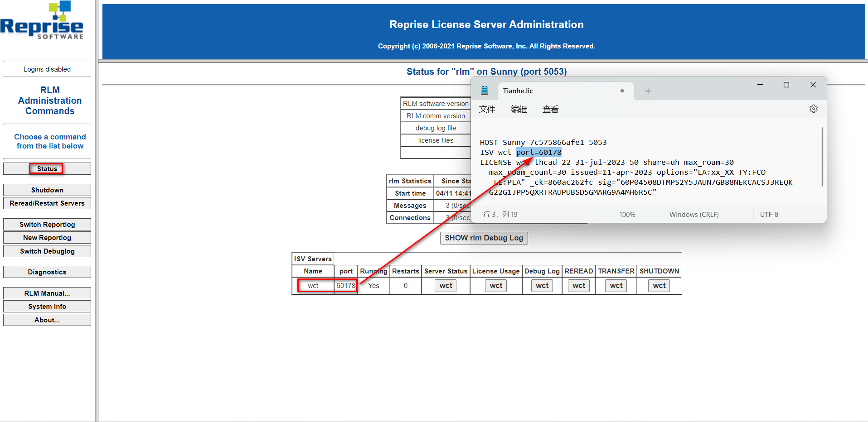868x422 pixels.
Task: Click Reprise License Server Administration banner title
Action: point(486,24)
